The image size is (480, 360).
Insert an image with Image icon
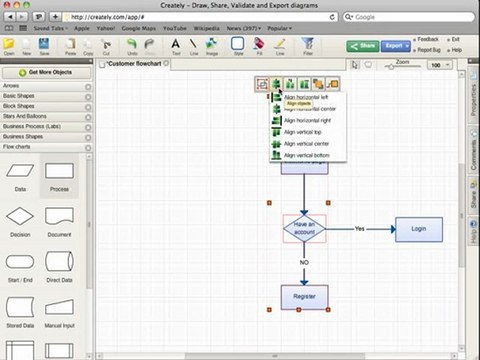tap(212, 46)
